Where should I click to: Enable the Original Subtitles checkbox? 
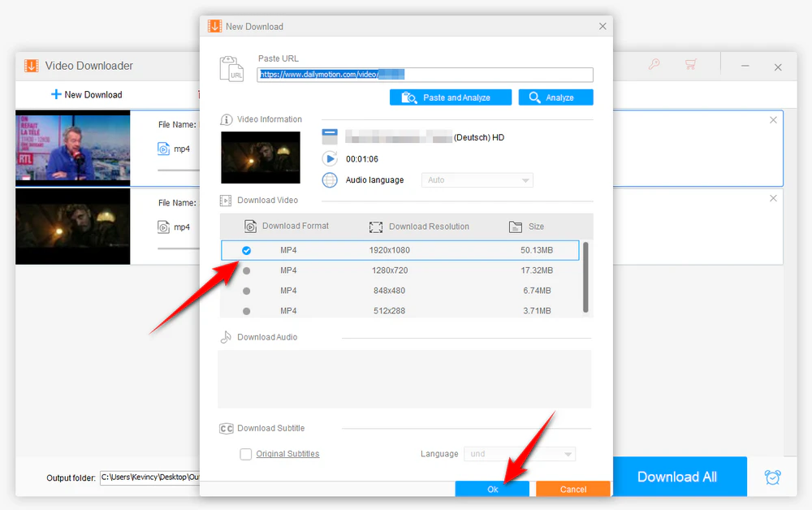coord(245,454)
